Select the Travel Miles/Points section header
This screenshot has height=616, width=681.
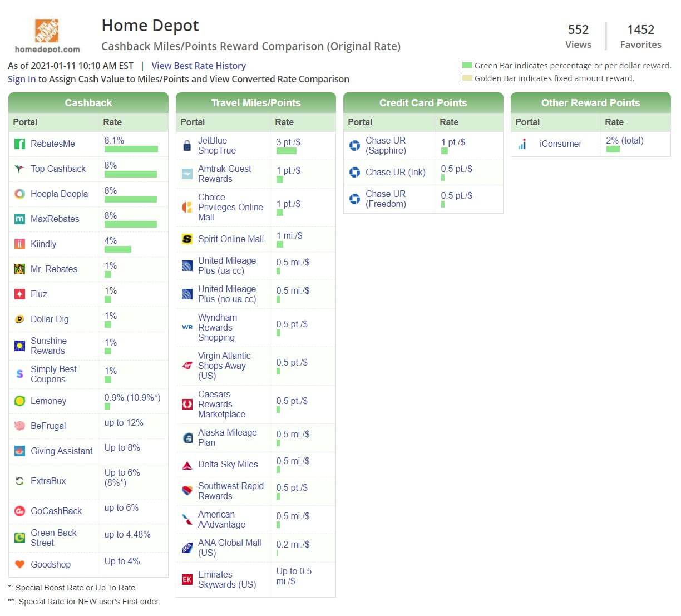[256, 103]
